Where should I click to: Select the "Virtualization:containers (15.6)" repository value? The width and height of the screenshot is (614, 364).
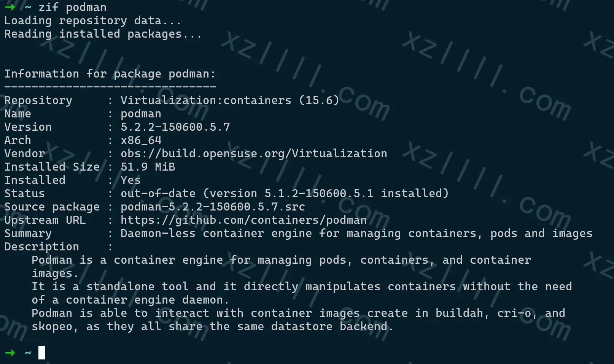(229, 101)
